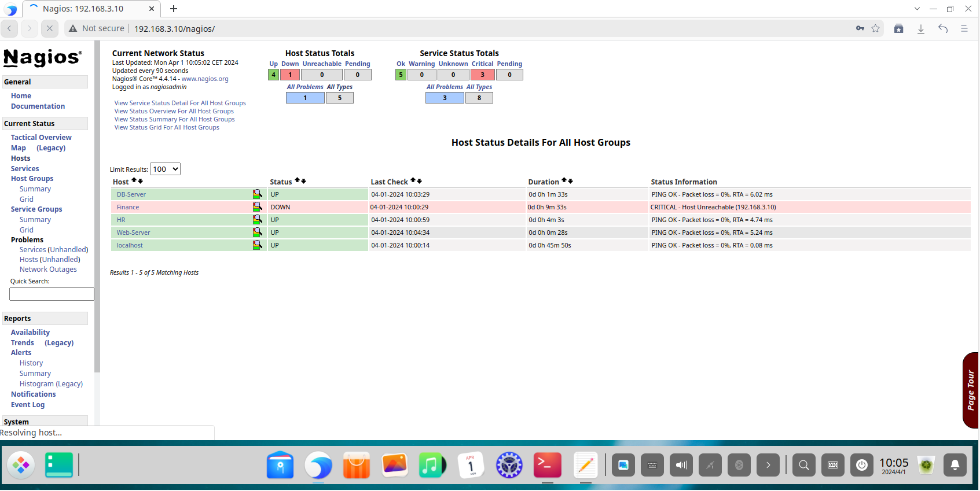The image size is (980, 491).
Task: Expand the browser tab list chevron
Action: (917, 9)
